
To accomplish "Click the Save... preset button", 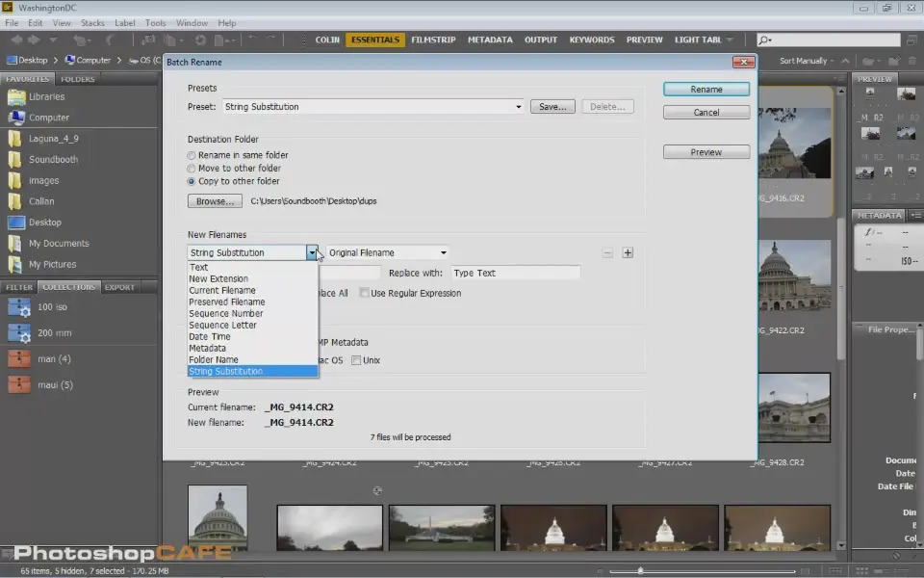I will pos(552,107).
